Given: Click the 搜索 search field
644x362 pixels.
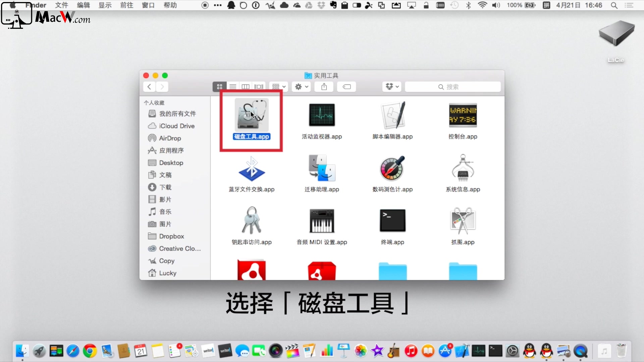Looking at the screenshot, I should click(452, 87).
